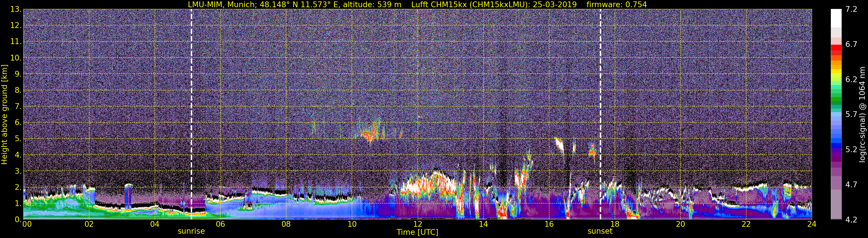
Task: Click the 'Time [UTC]' axis label
Action: (417, 232)
